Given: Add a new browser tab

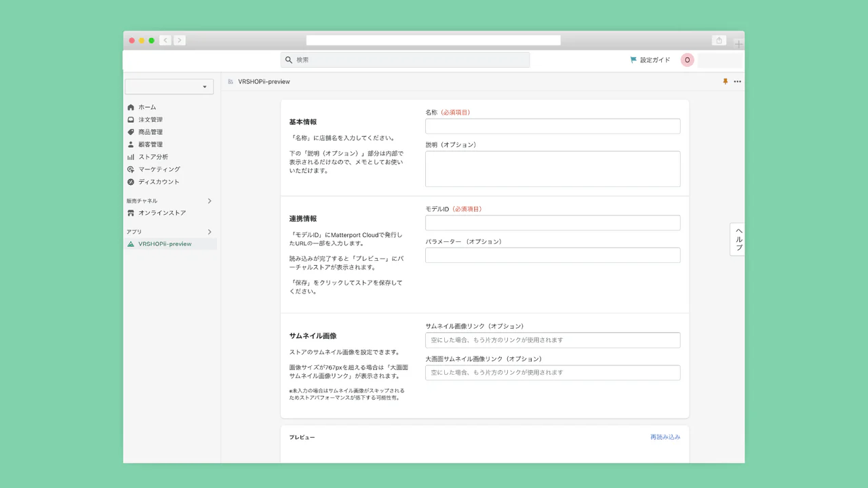Looking at the screenshot, I should tap(738, 43).
